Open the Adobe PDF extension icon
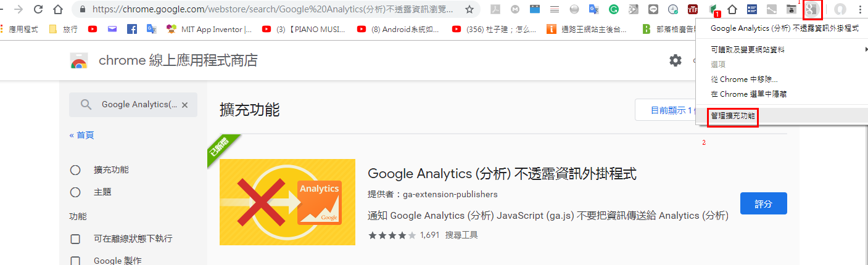The height and width of the screenshot is (265, 868). coord(495,9)
